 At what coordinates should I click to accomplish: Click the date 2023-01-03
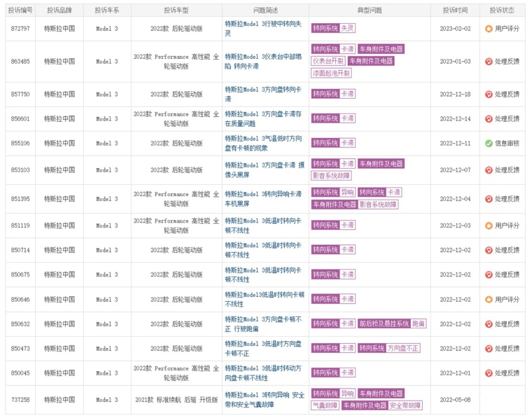click(455, 61)
